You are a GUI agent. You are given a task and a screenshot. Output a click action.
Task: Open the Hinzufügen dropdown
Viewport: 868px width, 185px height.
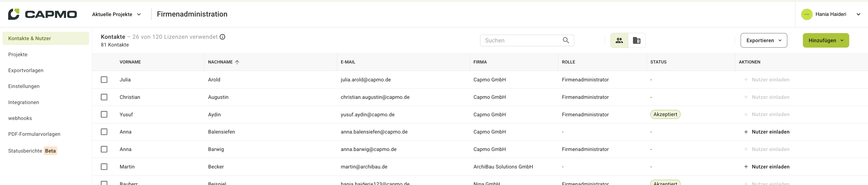pyautogui.click(x=825, y=41)
